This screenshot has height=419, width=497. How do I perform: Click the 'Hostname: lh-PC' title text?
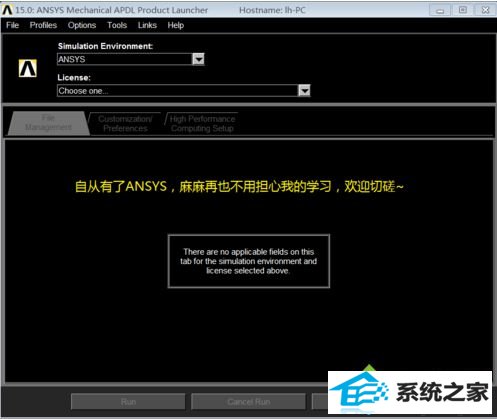pos(272,10)
